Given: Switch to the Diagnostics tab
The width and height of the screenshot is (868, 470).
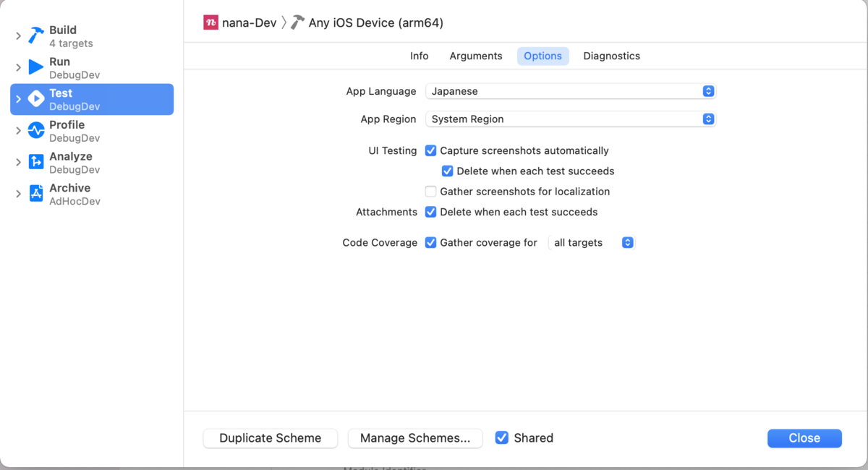Looking at the screenshot, I should pyautogui.click(x=612, y=56).
